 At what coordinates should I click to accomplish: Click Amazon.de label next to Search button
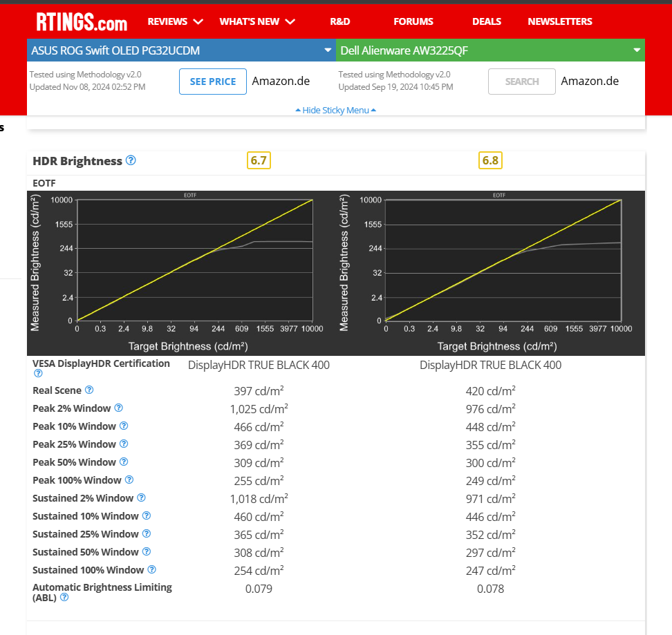(x=590, y=82)
